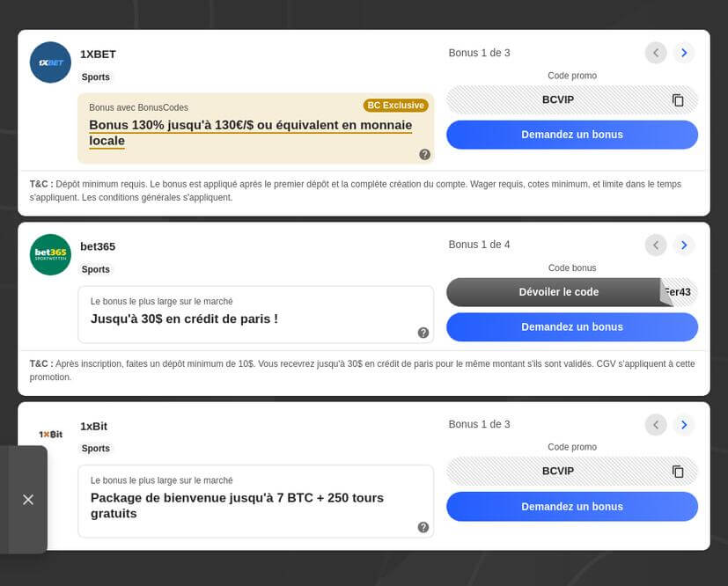Reveal the bet365 code with Dévoiler le code
This screenshot has width=728, height=586.
pos(558,292)
